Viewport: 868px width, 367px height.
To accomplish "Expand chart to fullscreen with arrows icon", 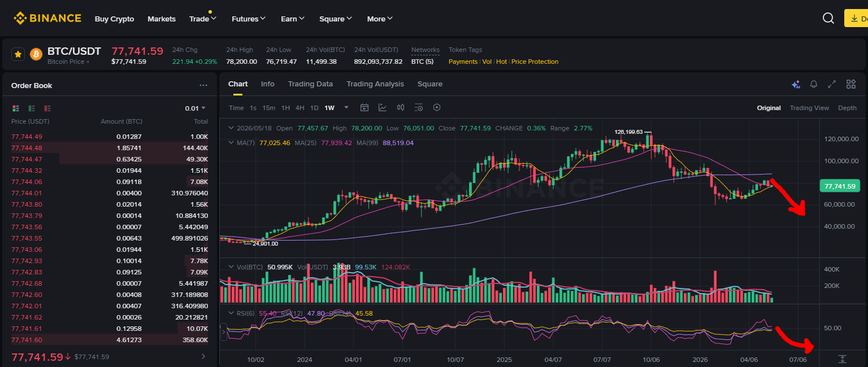I will point(832,84).
